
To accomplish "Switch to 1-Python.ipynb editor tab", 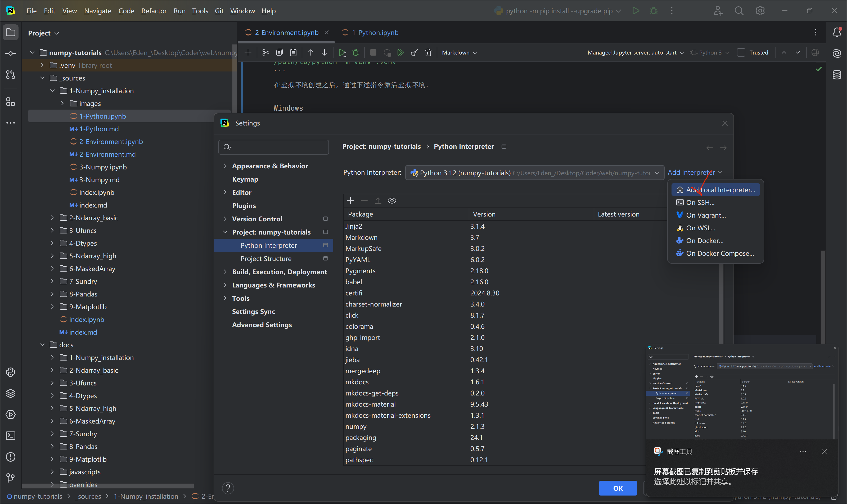I will [370, 33].
